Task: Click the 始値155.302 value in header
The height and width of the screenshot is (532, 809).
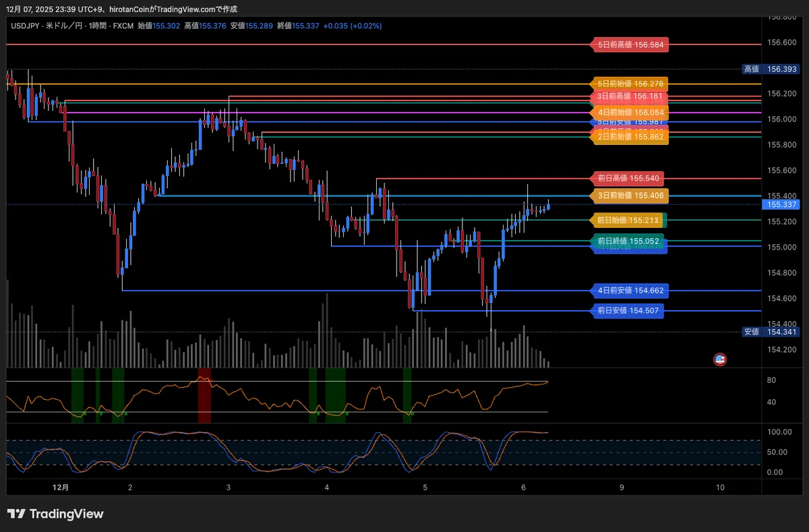Action: pos(159,26)
